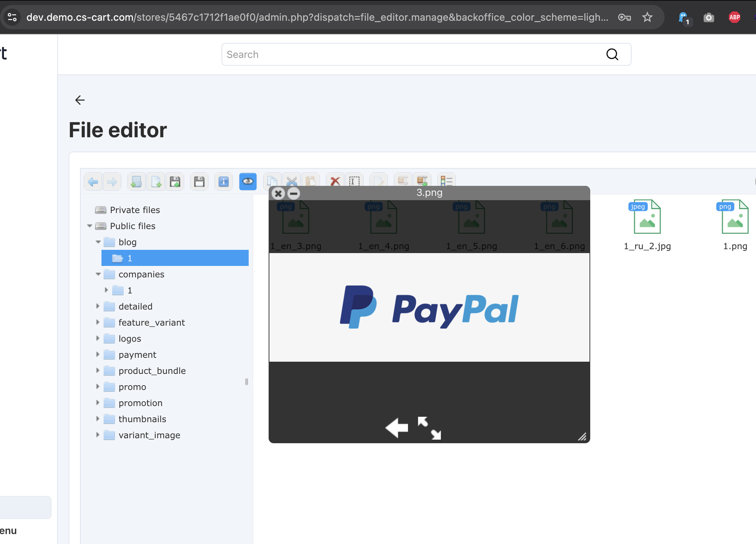Click the new folder toolbar icon
This screenshot has height=544, width=756.
[136, 182]
